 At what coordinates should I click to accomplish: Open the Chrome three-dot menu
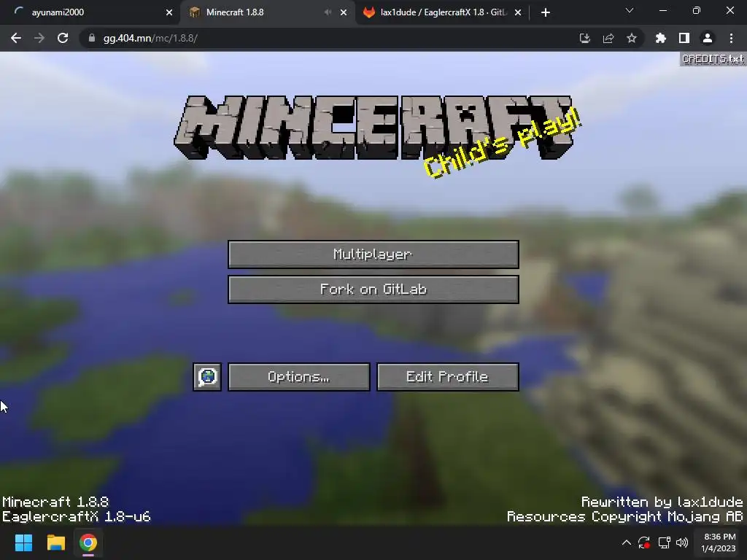pos(731,38)
